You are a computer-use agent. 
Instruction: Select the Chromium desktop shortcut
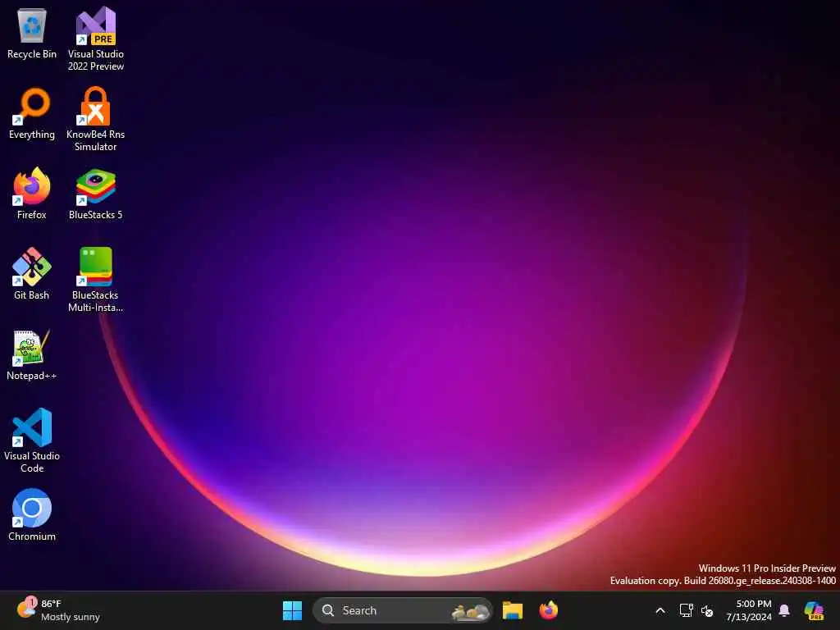pyautogui.click(x=32, y=515)
